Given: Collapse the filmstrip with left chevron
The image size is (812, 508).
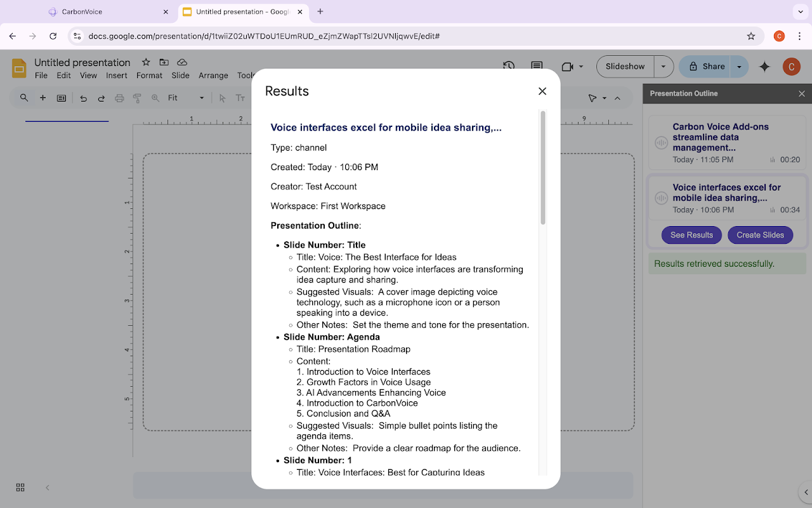Looking at the screenshot, I should coord(47,487).
